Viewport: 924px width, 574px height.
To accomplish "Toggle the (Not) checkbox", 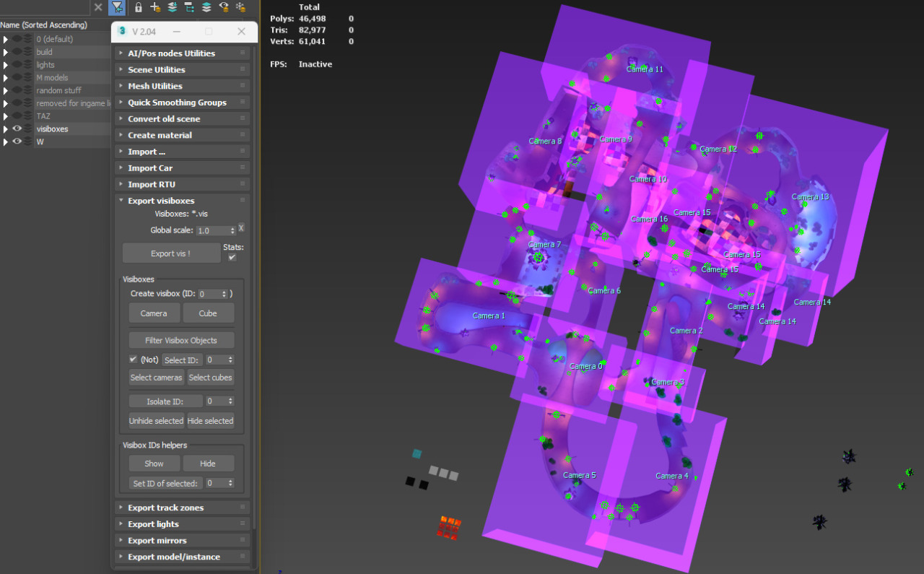I will click(133, 360).
